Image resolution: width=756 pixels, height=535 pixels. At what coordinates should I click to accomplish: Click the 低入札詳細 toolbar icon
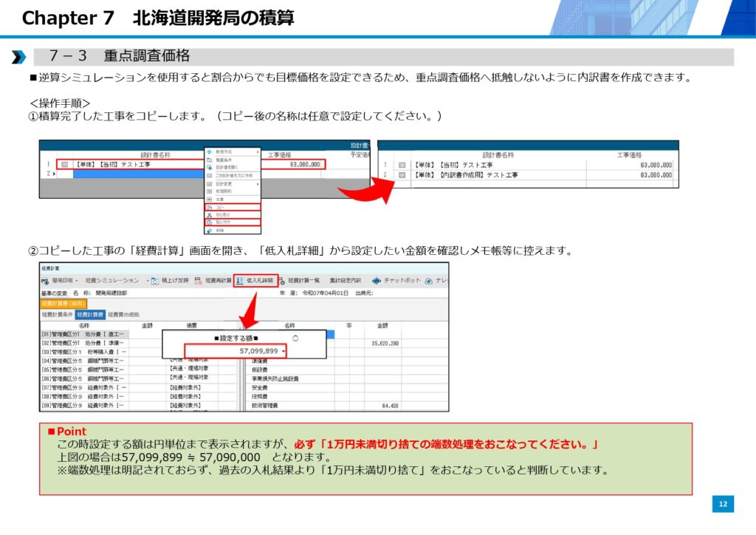[241, 281]
